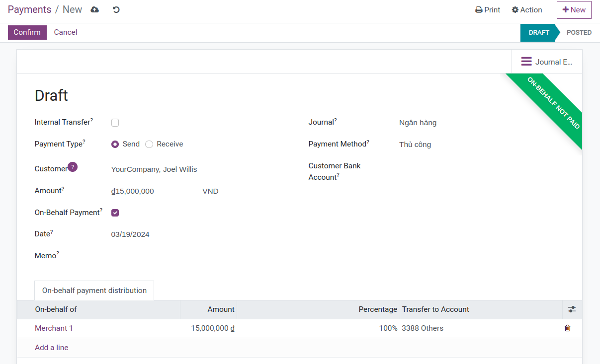This screenshot has width=600, height=364.
Task: Sort by Transfer to Account column
Action: click(x=481, y=309)
